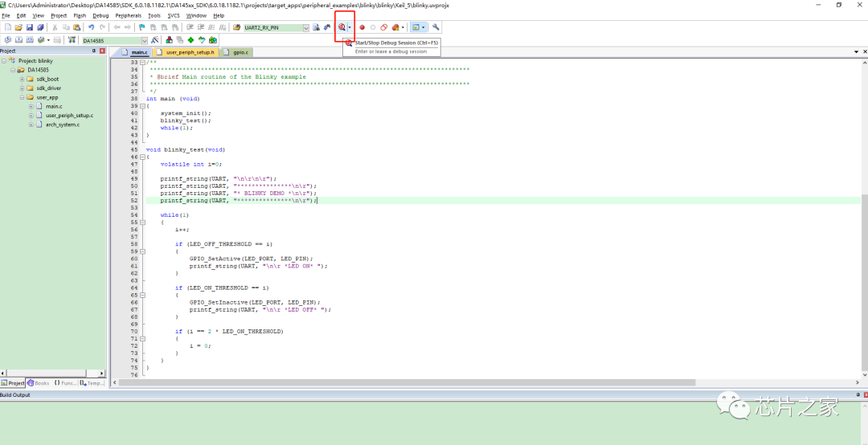
Task: Switch to the Books panel tab
Action: click(x=39, y=383)
